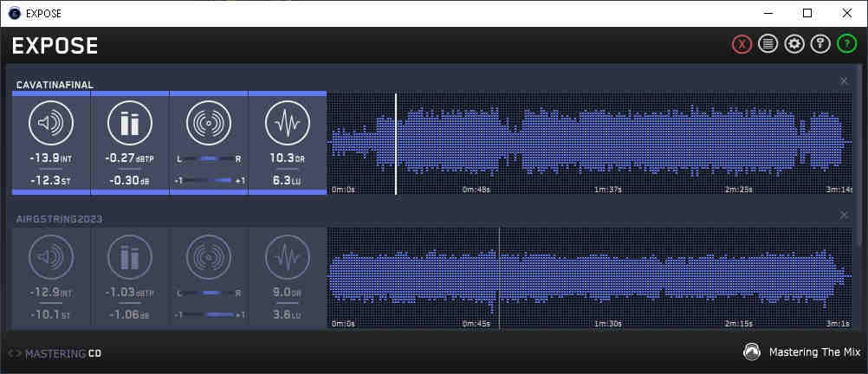This screenshot has height=374, width=868.
Task: Click CAVATINAFINAL waveform playhead marker
Action: 396,144
